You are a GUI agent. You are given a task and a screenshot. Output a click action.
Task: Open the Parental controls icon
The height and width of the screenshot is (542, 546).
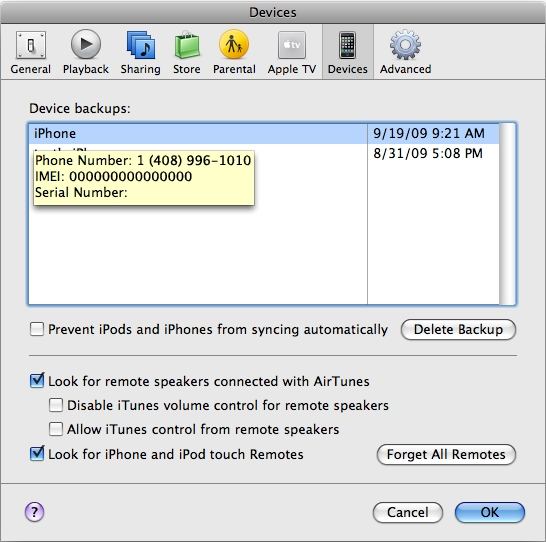coord(234,44)
